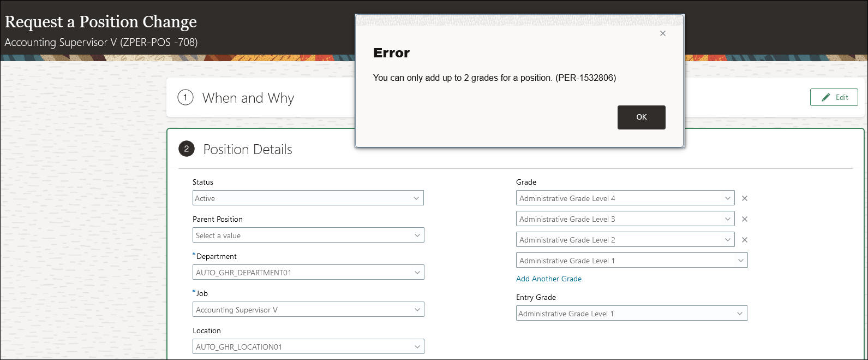
Task: Close the Error dialog with the X
Action: (662, 33)
